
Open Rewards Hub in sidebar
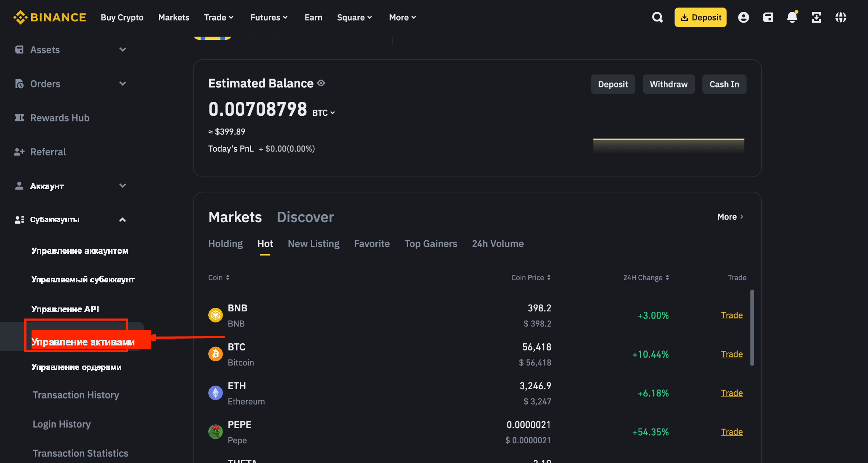coord(60,118)
